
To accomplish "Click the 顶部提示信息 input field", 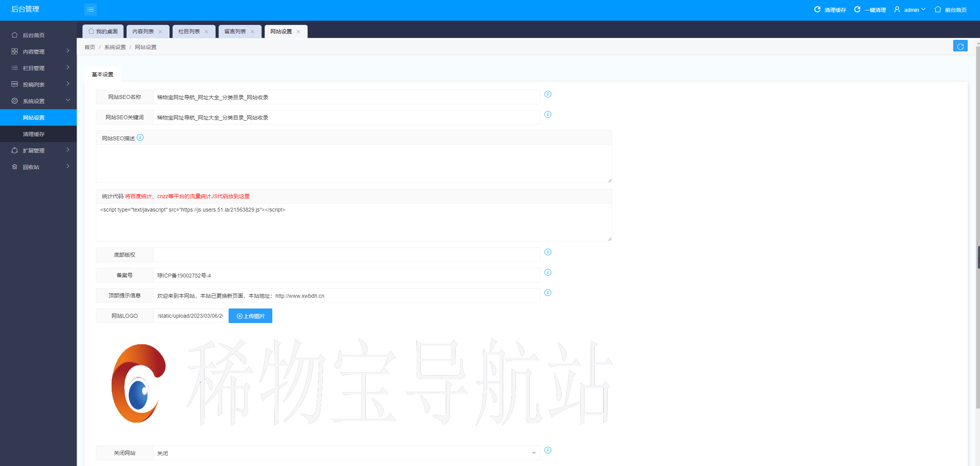I will pyautogui.click(x=346, y=295).
